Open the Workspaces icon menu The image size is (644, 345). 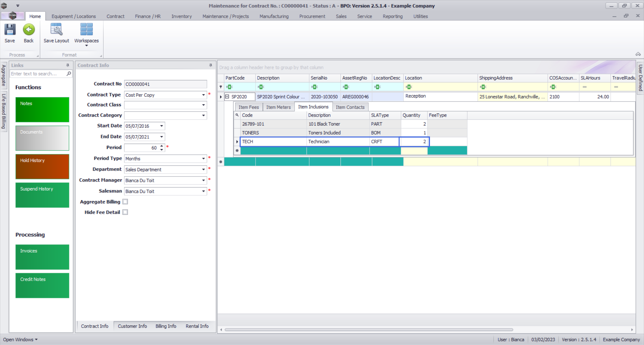click(x=86, y=33)
